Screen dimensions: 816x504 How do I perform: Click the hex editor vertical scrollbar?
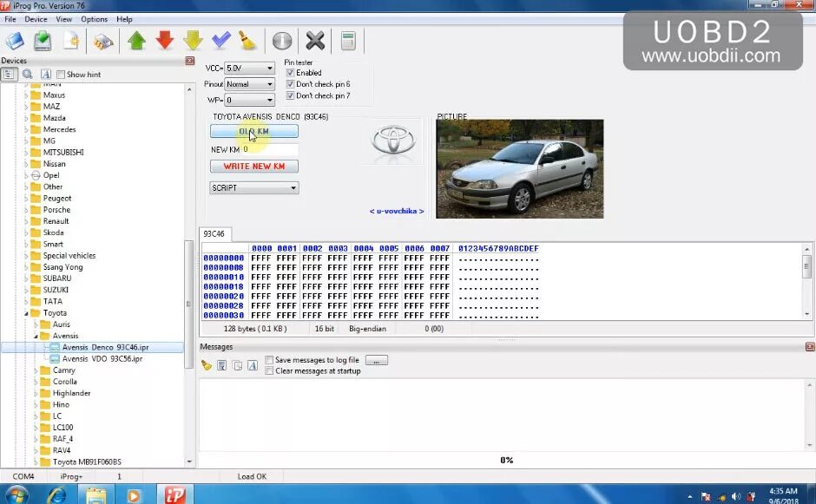pos(806,266)
